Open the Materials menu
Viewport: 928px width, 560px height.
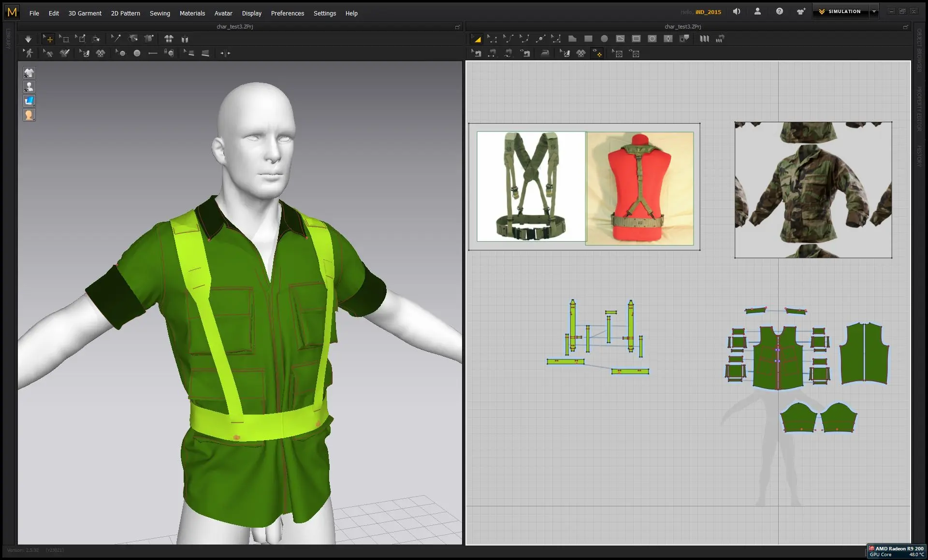[x=192, y=13]
